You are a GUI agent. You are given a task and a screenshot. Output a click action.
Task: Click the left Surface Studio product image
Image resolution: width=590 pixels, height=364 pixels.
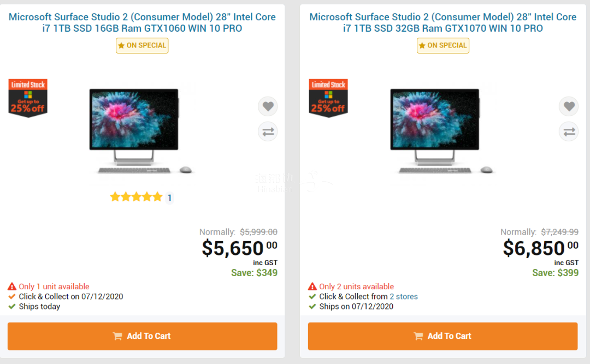click(141, 131)
